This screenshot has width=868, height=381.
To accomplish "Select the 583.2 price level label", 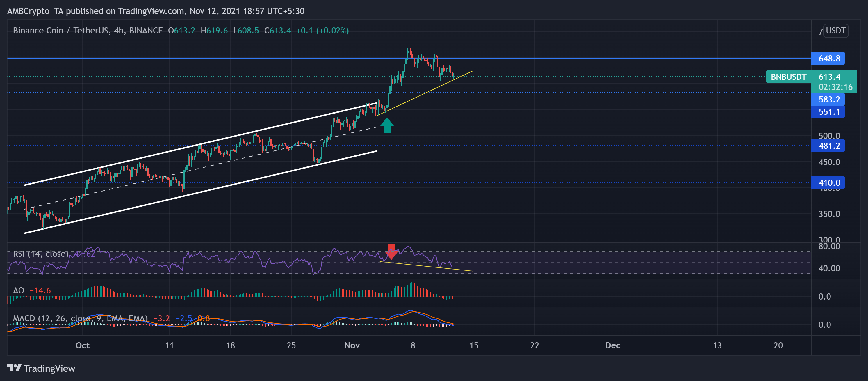I will click(x=828, y=100).
